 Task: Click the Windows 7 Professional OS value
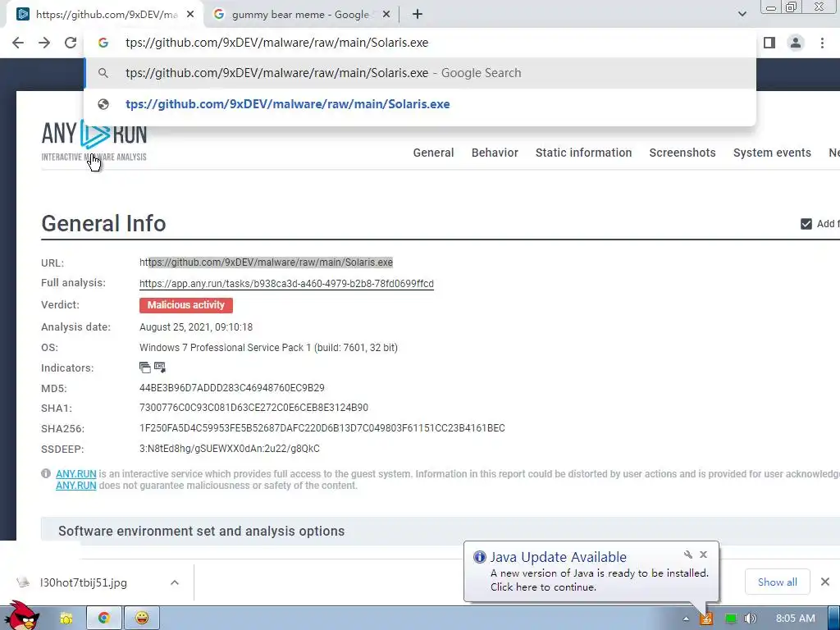[268, 348]
